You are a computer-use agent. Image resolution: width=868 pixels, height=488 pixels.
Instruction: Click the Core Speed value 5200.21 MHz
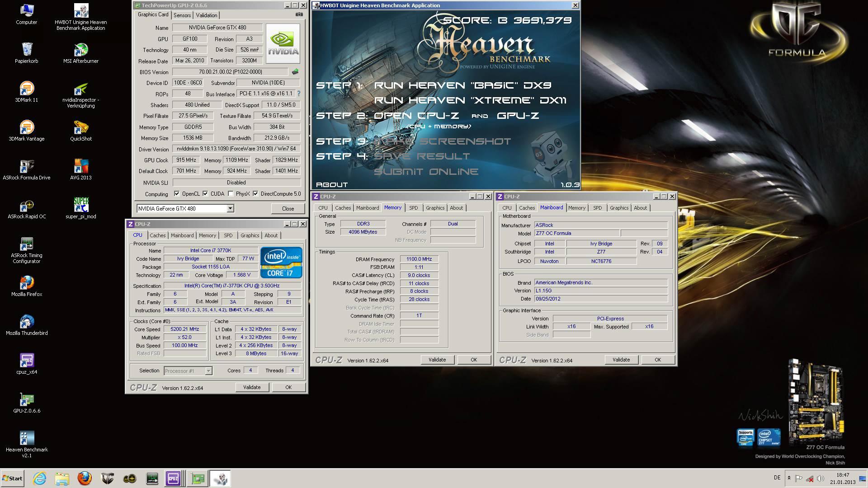coord(185,329)
